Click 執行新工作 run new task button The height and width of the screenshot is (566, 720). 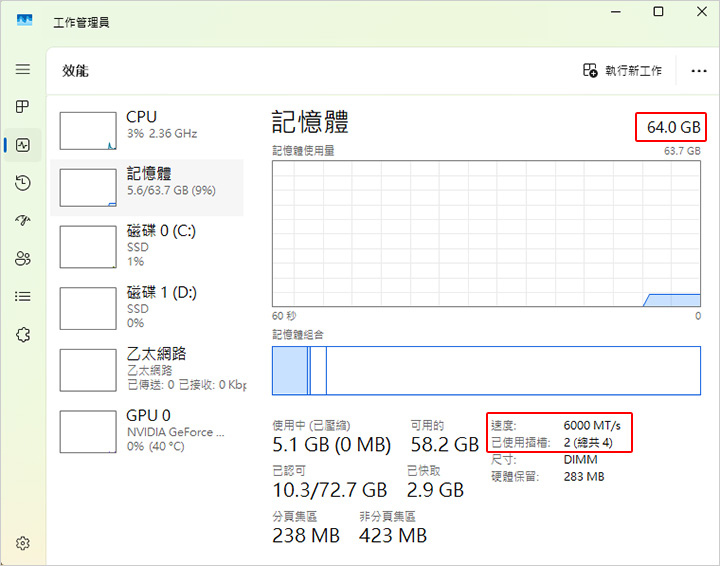pyautogui.click(x=622, y=70)
